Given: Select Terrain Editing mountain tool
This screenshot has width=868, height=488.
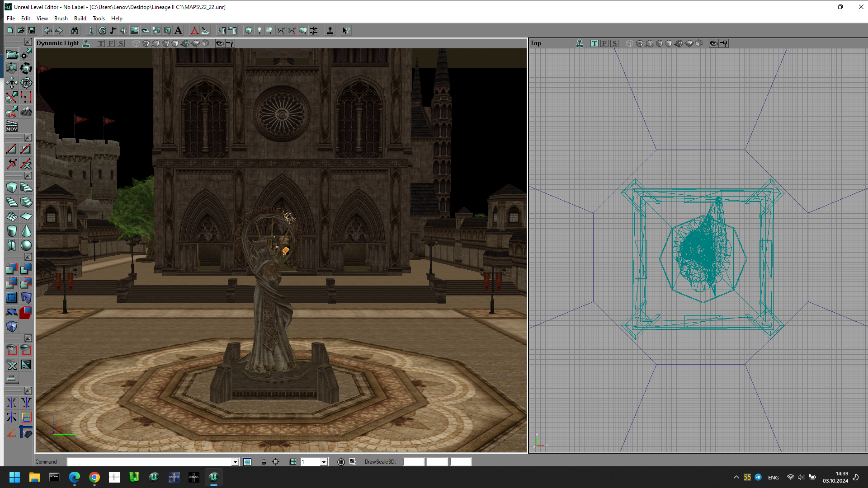Looking at the screenshot, I should click(x=26, y=111).
